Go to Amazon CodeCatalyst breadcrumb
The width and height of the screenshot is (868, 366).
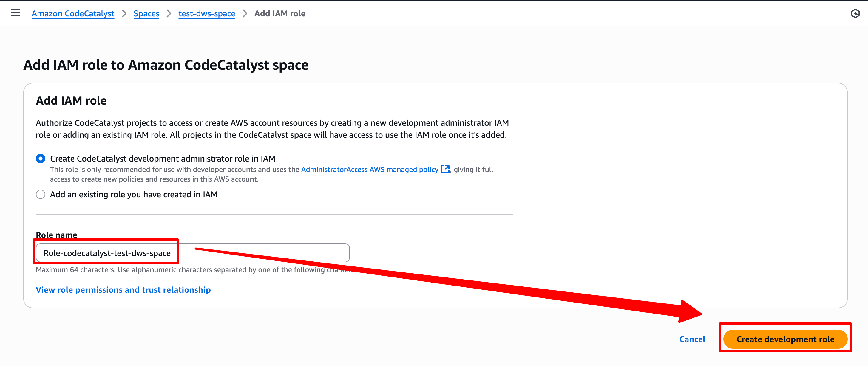73,13
